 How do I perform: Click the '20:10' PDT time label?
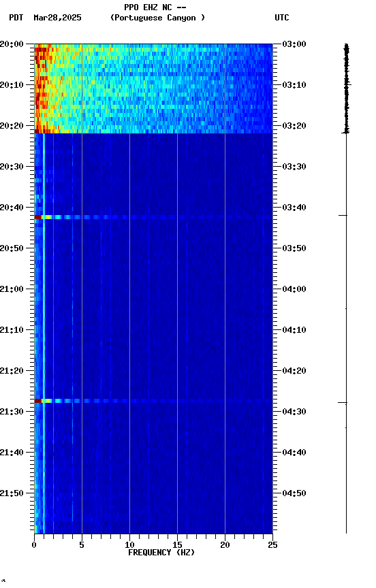click(x=12, y=85)
